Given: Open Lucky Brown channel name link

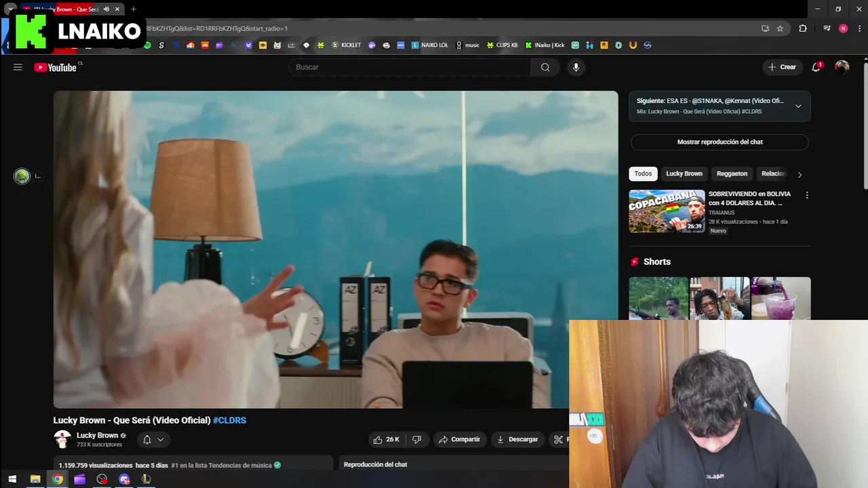Looking at the screenshot, I should 98,435.
